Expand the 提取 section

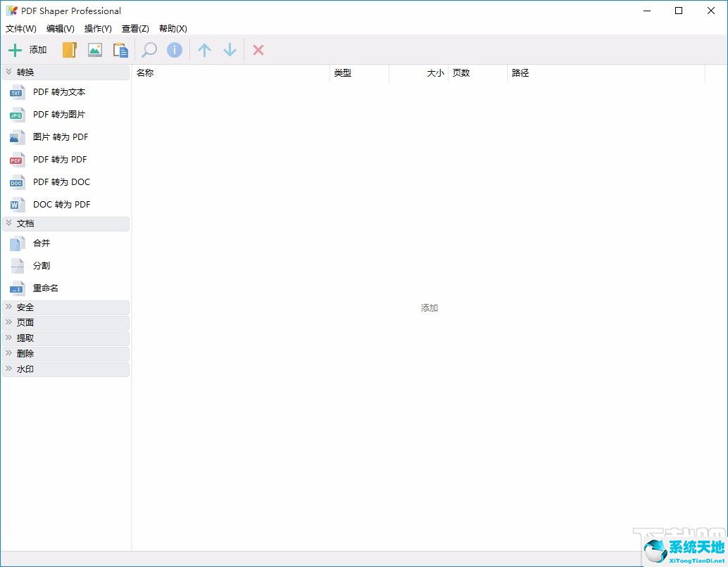click(65, 338)
